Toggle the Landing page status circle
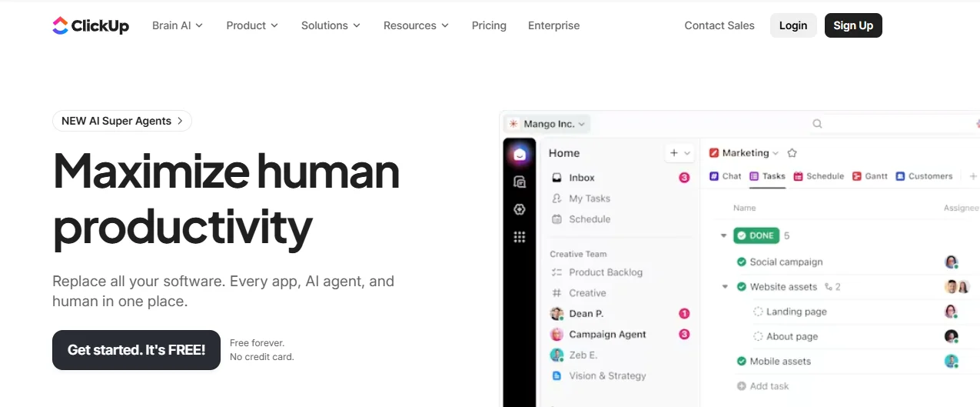 click(x=758, y=312)
